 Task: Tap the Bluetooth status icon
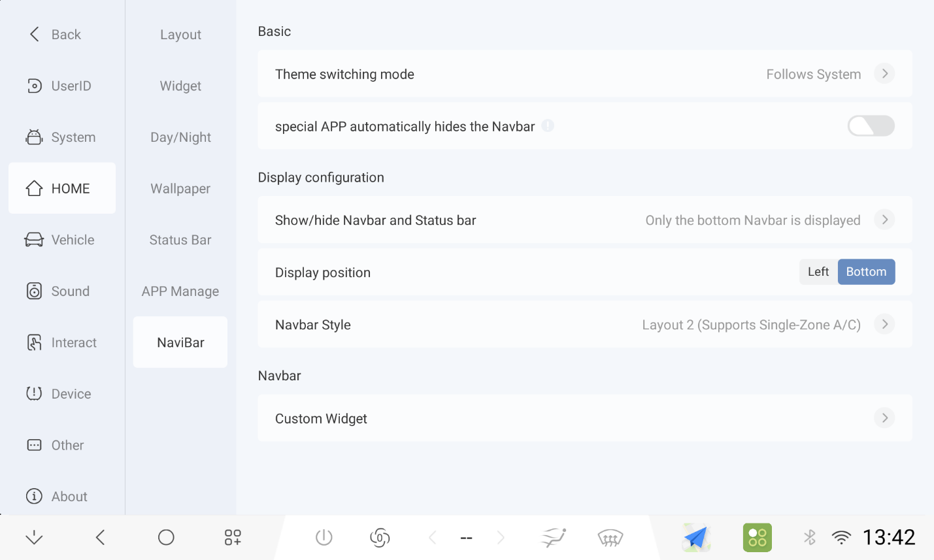pos(810,538)
